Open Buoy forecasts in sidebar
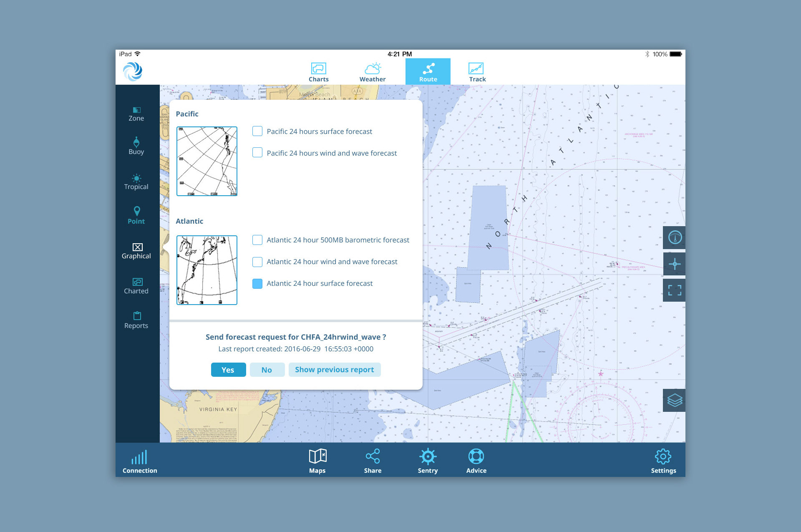801x532 pixels. pyautogui.click(x=136, y=146)
